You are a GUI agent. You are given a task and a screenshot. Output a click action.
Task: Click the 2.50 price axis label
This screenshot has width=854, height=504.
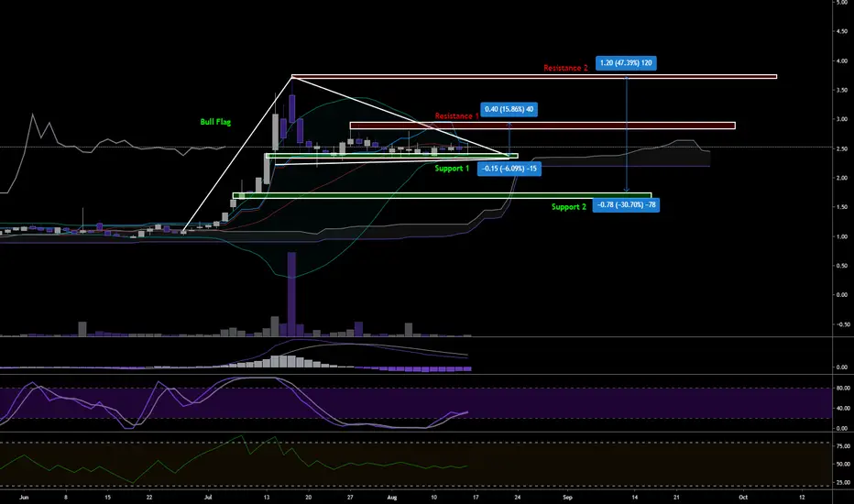coord(842,148)
